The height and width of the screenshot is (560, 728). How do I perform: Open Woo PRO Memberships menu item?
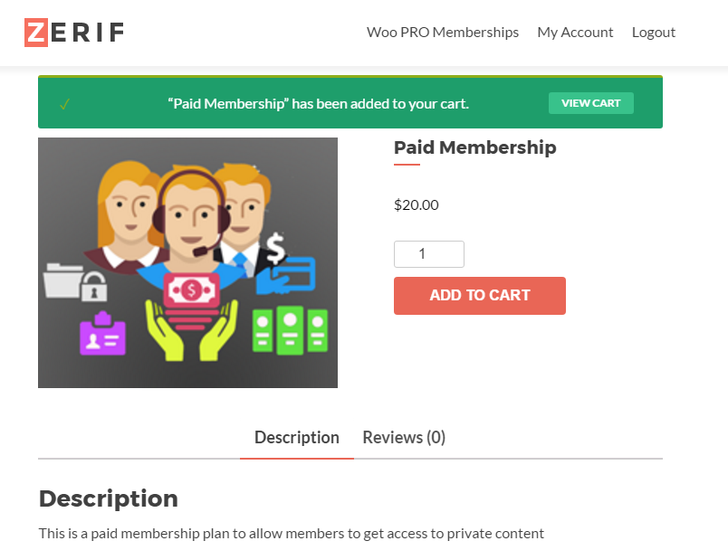(x=443, y=33)
